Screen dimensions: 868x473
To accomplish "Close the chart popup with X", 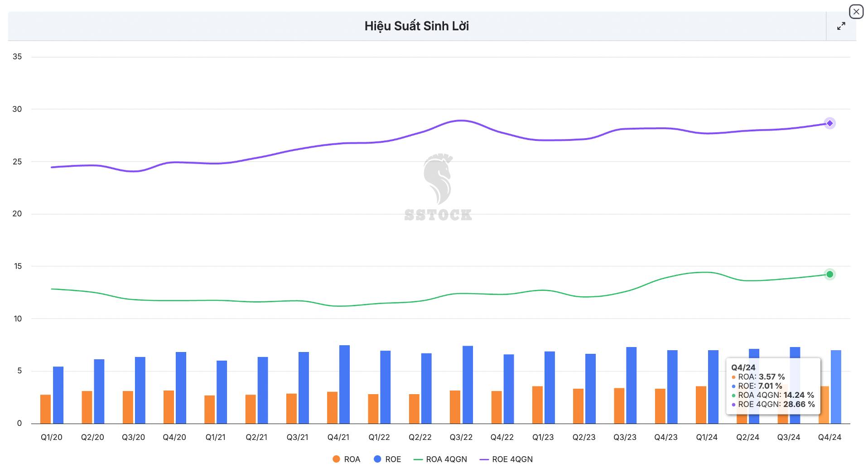I will 856,12.
